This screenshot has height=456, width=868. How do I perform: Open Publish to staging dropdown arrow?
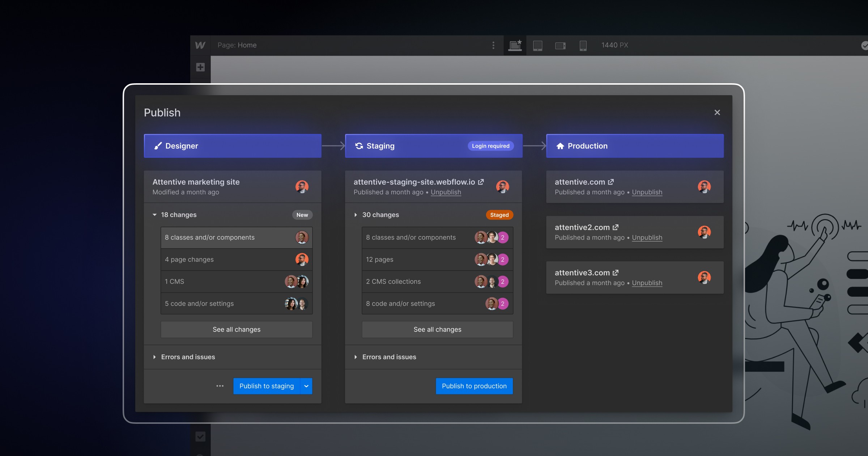[306, 386]
